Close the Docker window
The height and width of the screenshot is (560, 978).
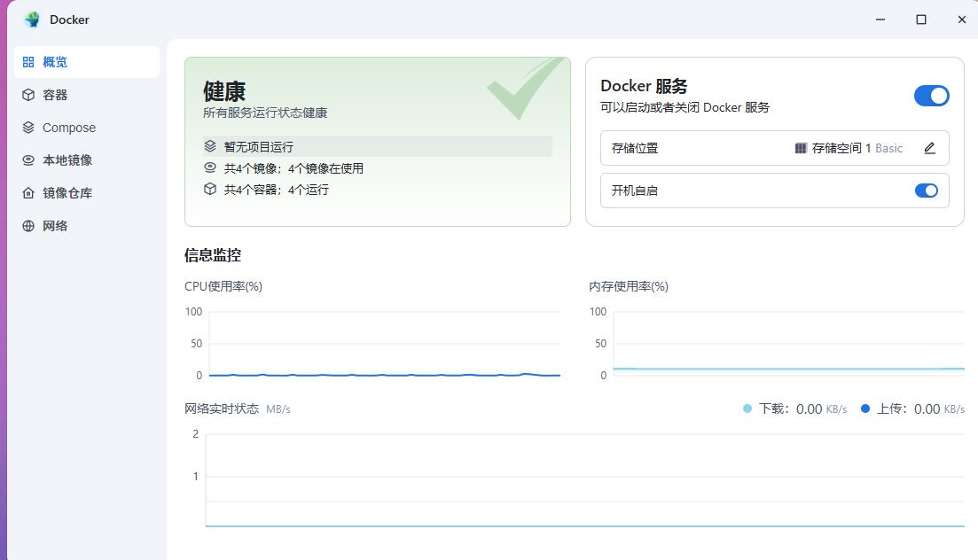(961, 19)
